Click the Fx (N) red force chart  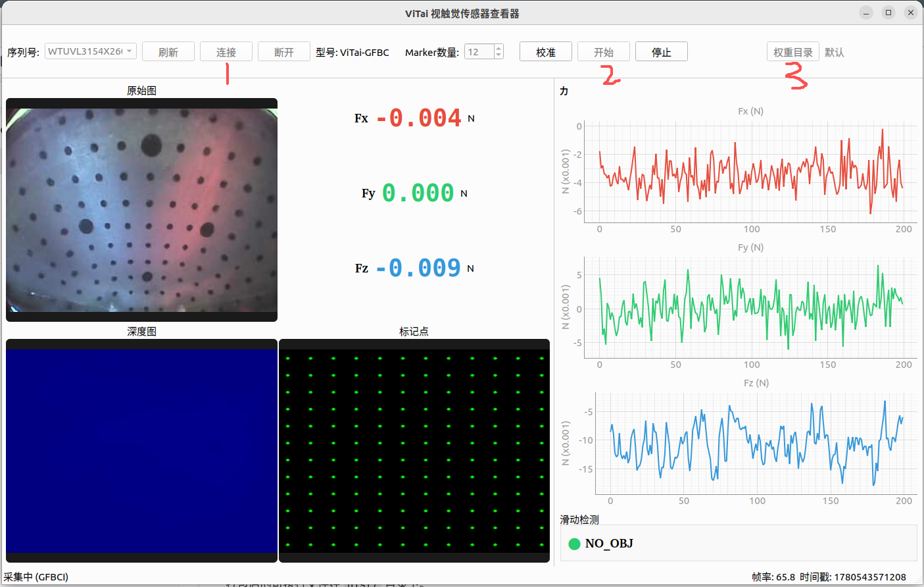(x=750, y=172)
